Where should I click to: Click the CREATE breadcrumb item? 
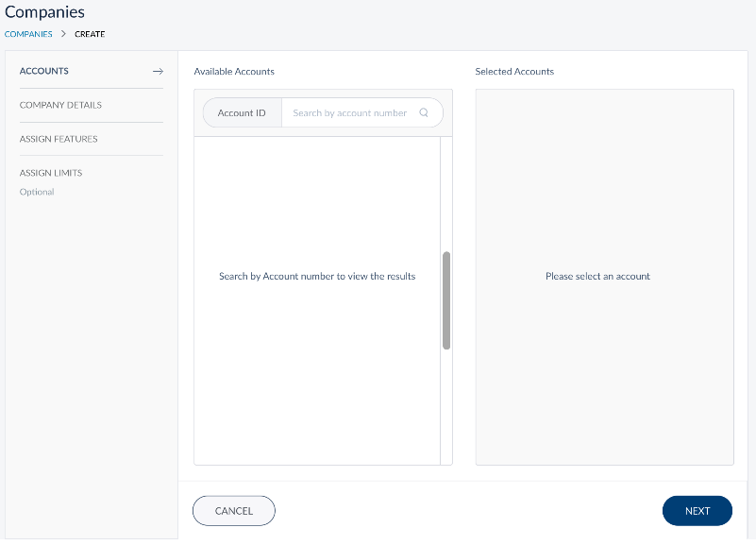90,34
